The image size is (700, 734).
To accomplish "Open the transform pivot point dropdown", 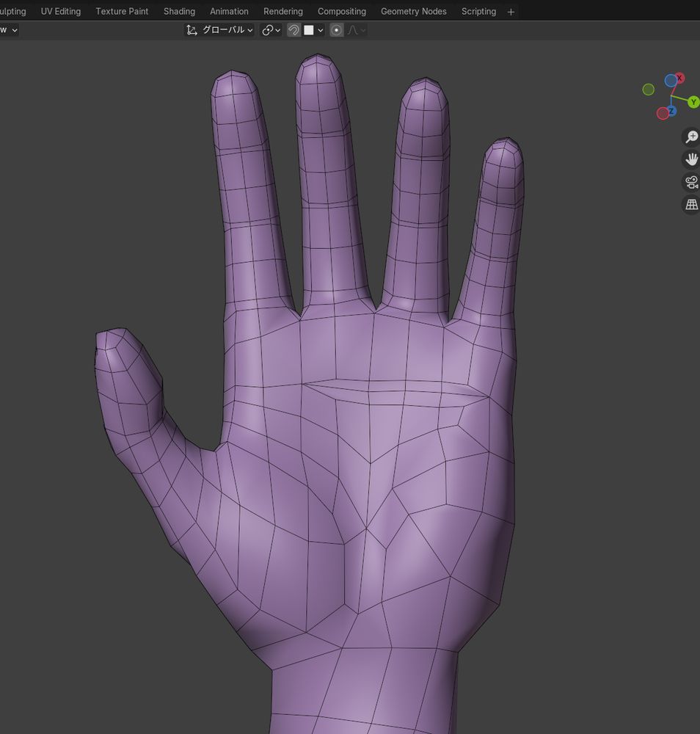I will [x=271, y=30].
